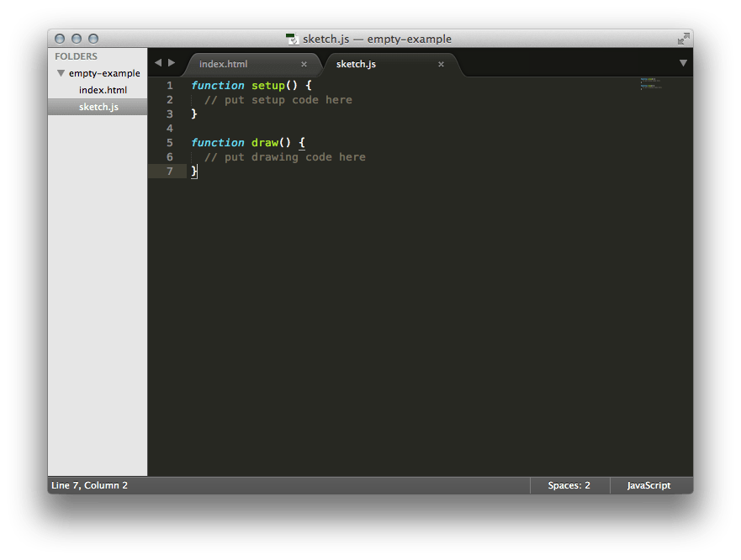741x560 pixels.
Task: Click the zoom window button
Action: tap(93, 39)
